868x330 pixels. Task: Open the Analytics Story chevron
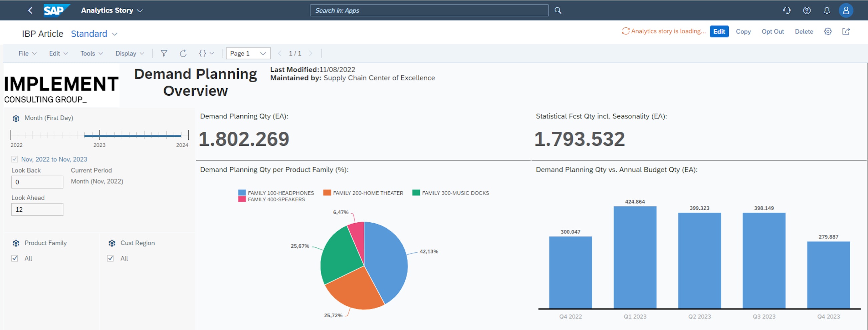(x=140, y=10)
